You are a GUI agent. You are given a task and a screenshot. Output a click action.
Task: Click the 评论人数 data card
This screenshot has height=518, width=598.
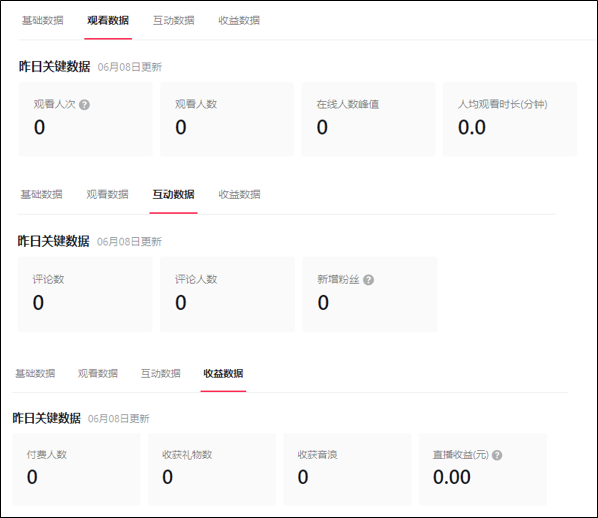(227, 294)
